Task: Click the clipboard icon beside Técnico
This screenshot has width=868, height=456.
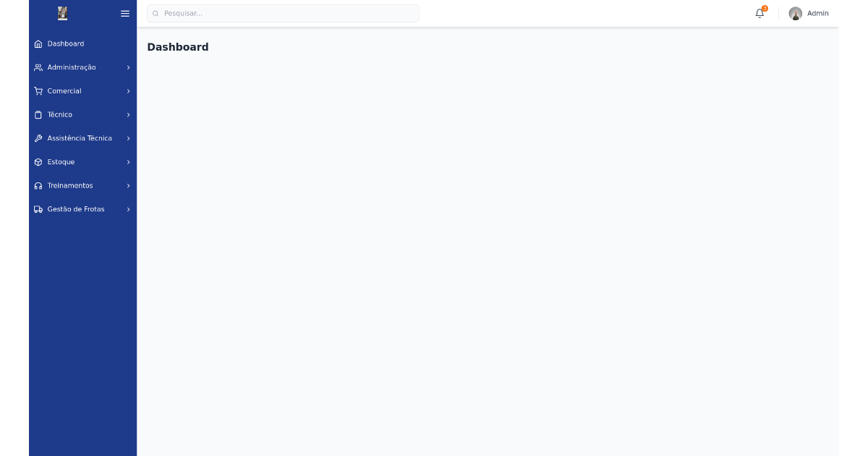Action: (x=38, y=114)
